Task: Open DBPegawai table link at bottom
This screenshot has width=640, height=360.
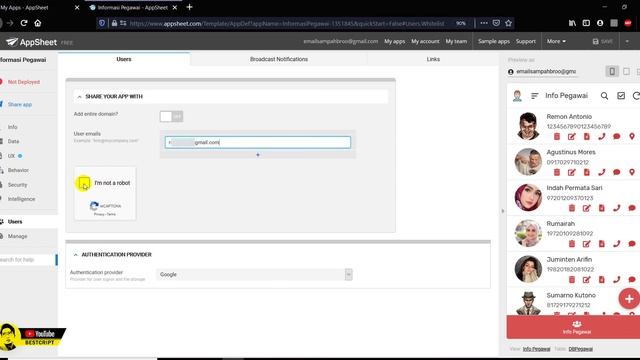Action: coord(580,349)
